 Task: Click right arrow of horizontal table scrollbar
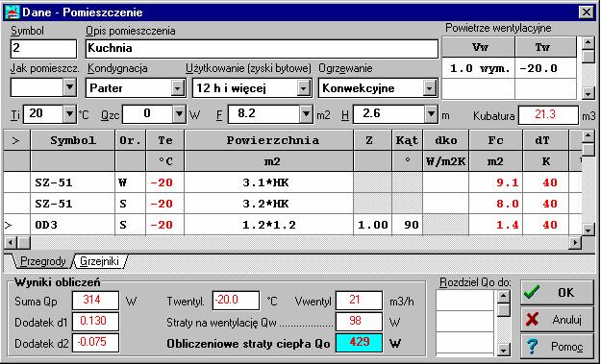(x=574, y=243)
